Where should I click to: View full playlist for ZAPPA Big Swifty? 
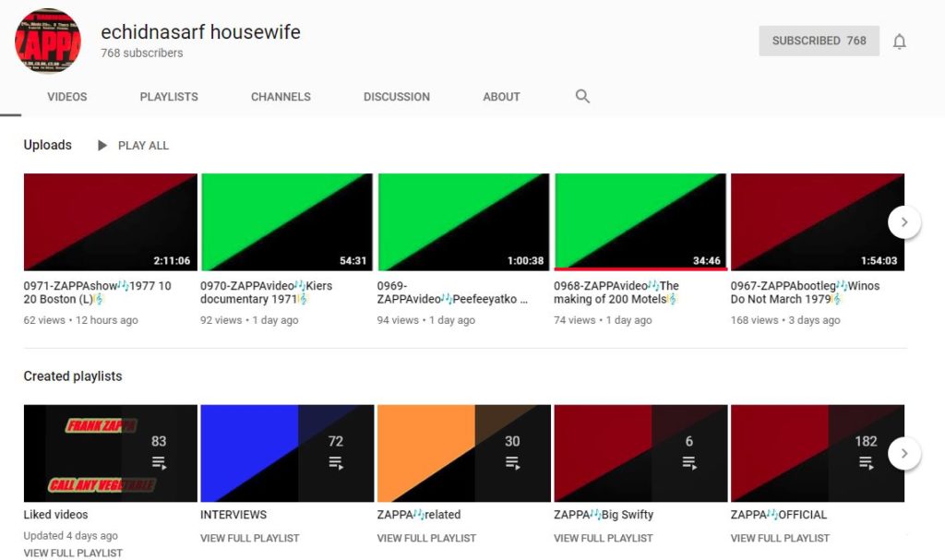[604, 538]
